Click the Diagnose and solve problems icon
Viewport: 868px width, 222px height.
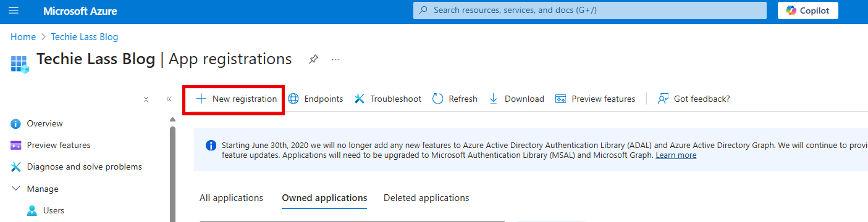click(16, 167)
